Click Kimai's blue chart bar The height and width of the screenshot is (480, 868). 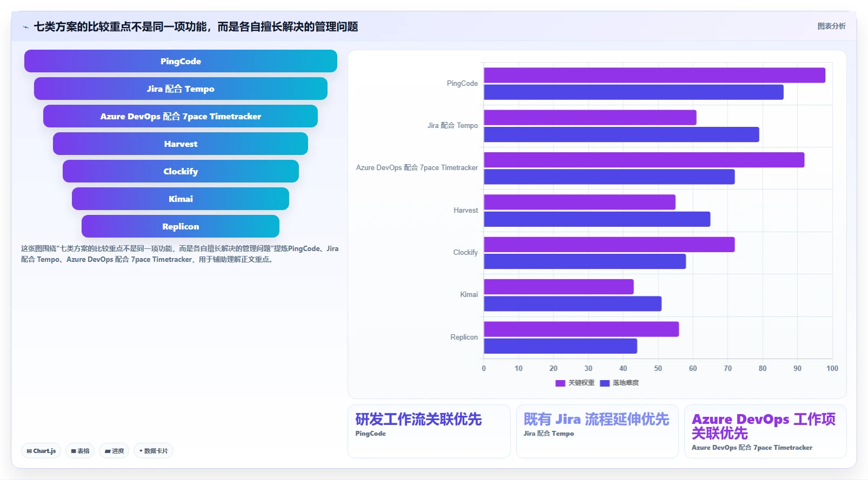(x=573, y=304)
